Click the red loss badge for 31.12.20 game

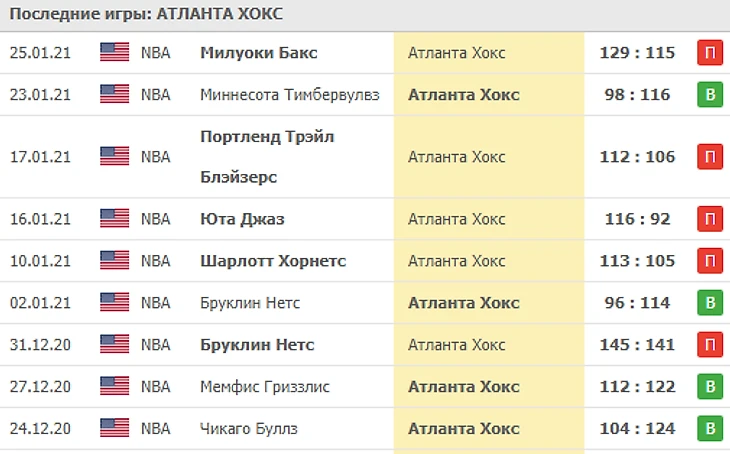click(710, 345)
